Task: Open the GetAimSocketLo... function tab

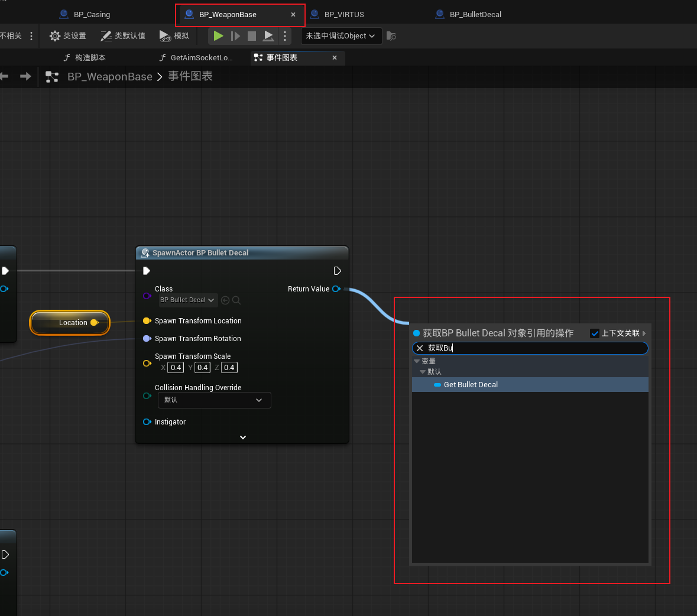Action: tap(196, 57)
